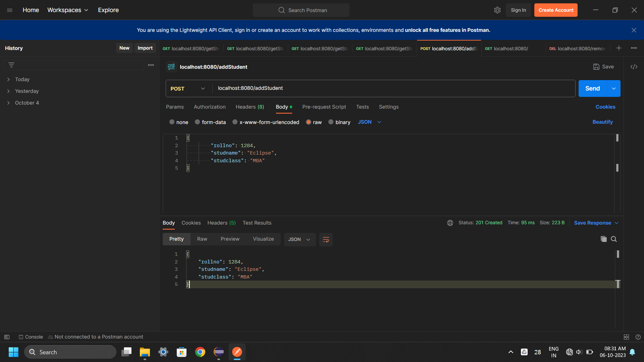Open the Postman settings gear icon
644x362 pixels.
pyautogui.click(x=497, y=10)
